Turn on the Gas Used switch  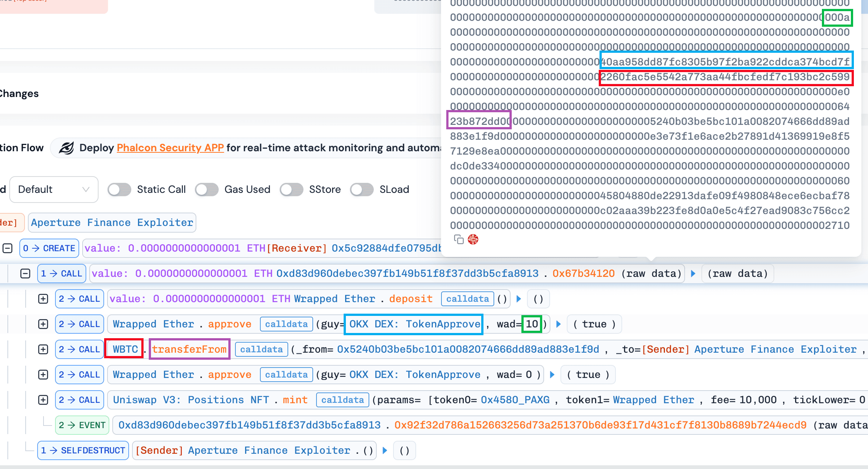[207, 190]
